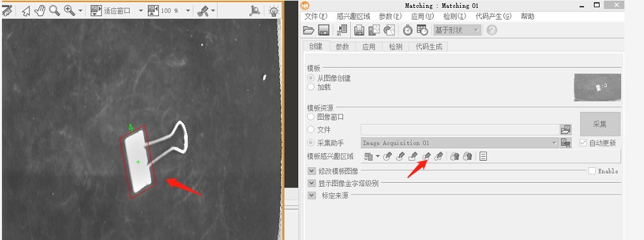Select the 文件 radio button

coord(311,129)
